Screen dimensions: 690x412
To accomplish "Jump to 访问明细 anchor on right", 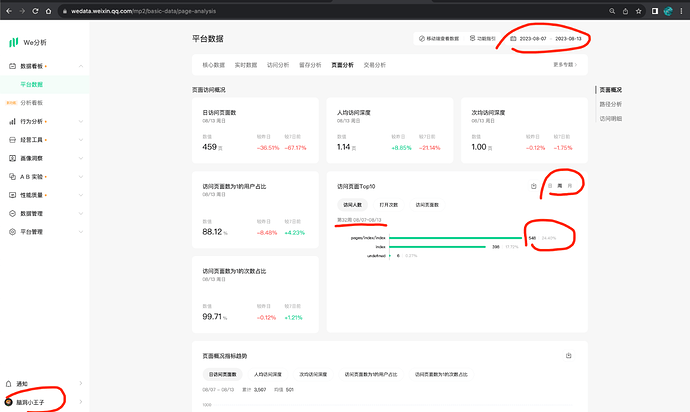I will click(x=610, y=119).
